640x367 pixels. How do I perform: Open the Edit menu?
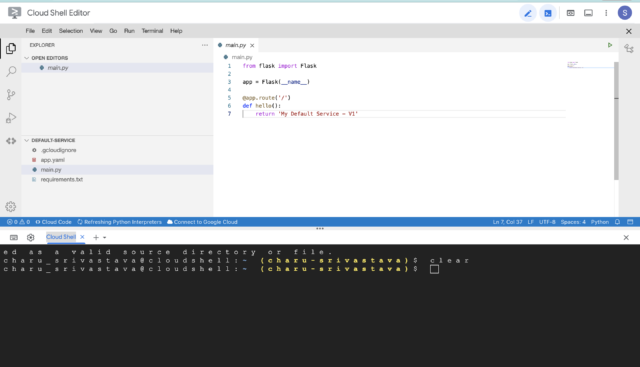(47, 31)
